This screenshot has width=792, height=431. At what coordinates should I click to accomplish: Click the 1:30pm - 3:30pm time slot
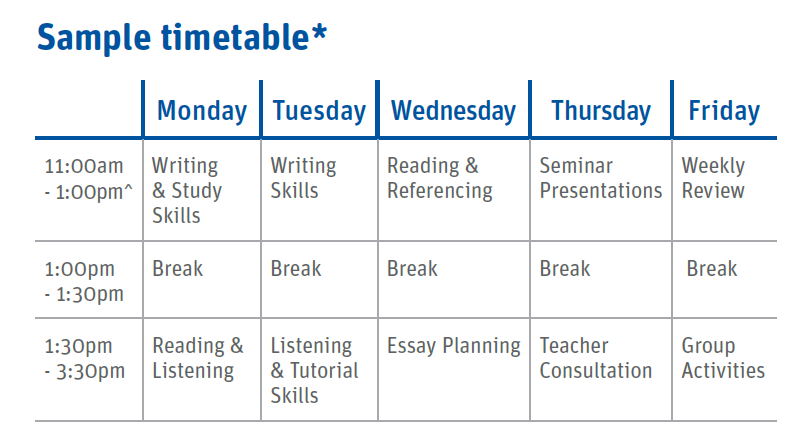(x=84, y=358)
